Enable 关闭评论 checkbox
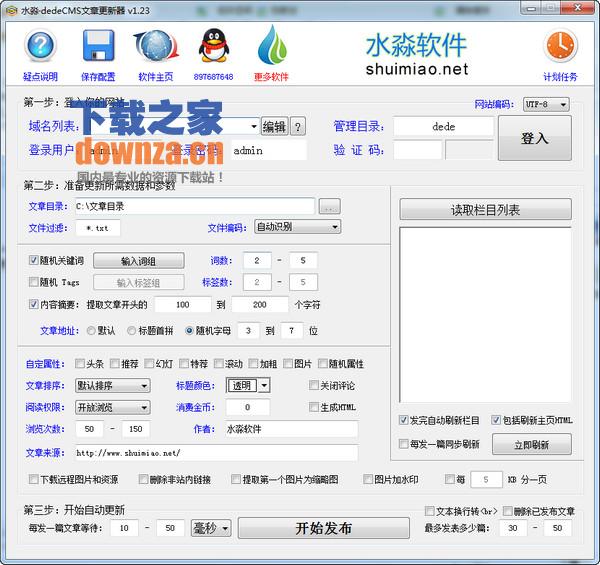 (313, 385)
